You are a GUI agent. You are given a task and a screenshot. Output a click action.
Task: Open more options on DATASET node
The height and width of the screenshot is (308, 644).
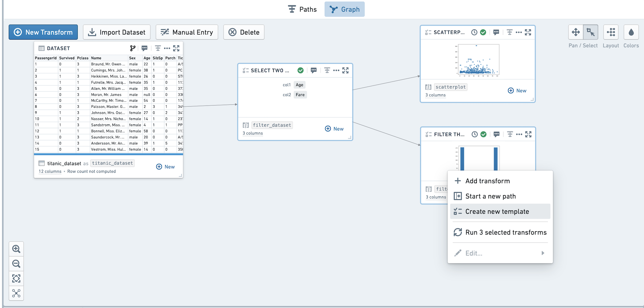pyautogui.click(x=167, y=48)
